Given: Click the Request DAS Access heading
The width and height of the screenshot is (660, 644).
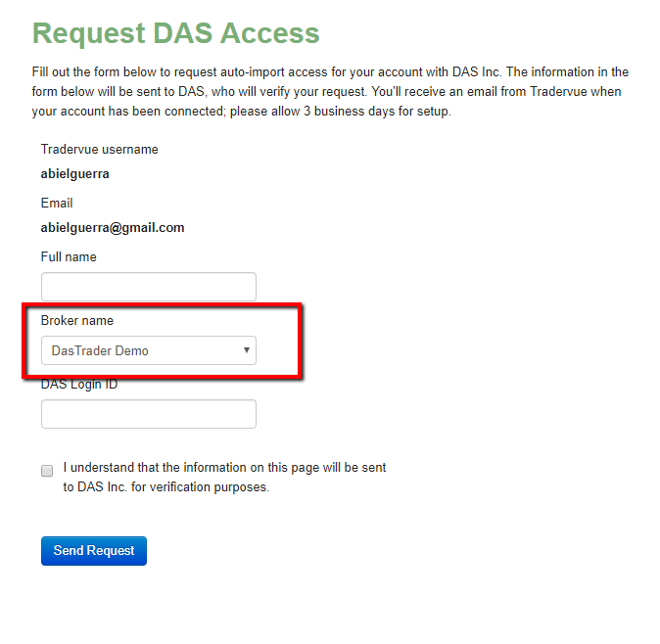Looking at the screenshot, I should click(176, 33).
